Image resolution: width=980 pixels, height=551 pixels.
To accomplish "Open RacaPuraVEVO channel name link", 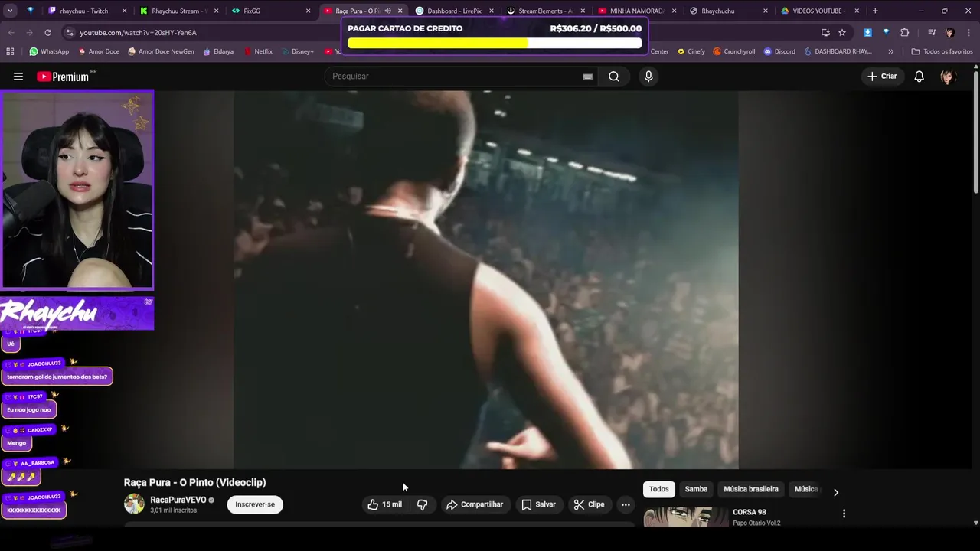I will [178, 500].
